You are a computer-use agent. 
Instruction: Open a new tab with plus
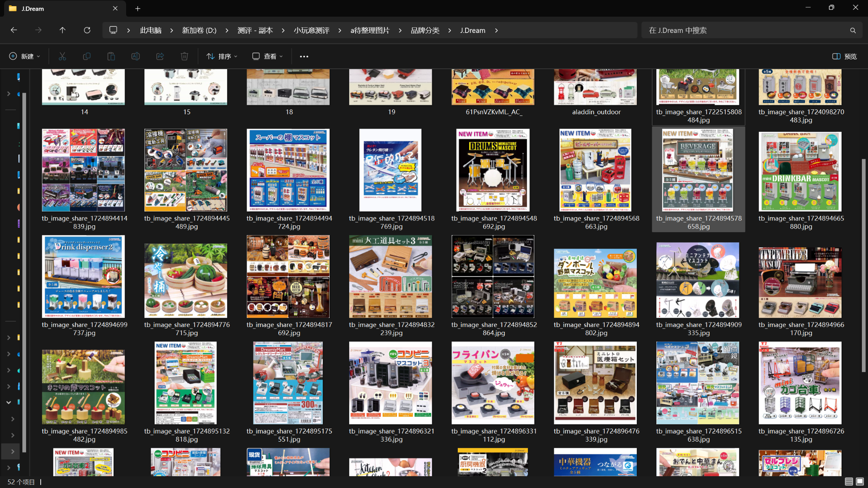pos(138,9)
